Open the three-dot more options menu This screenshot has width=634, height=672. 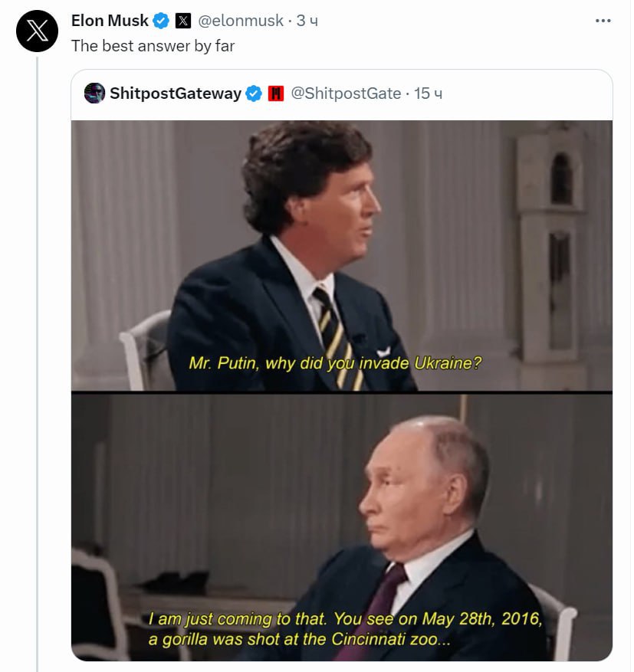click(x=603, y=21)
